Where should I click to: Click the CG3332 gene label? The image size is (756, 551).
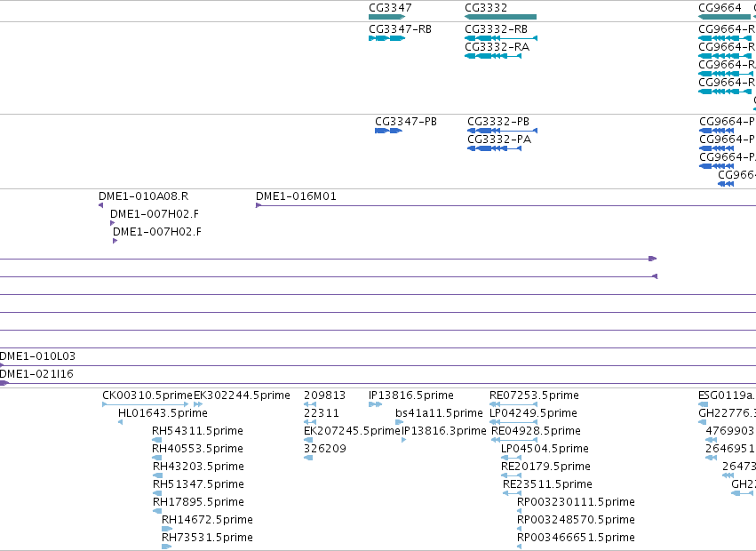click(x=486, y=8)
